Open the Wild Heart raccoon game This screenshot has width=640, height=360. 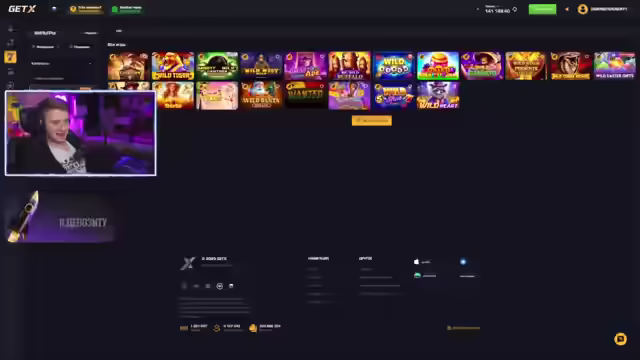coord(438,96)
